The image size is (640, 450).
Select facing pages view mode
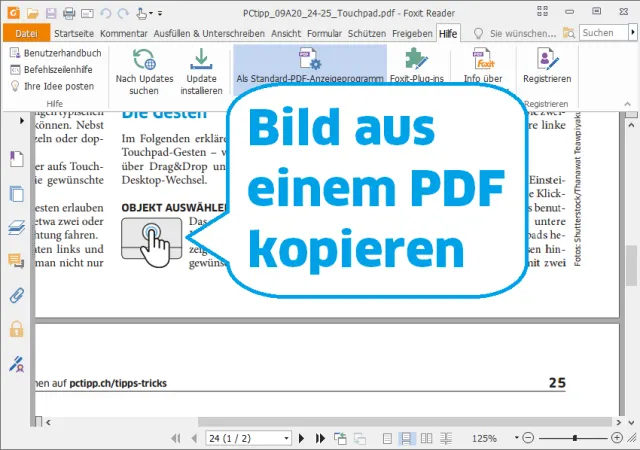pyautogui.click(x=426, y=439)
